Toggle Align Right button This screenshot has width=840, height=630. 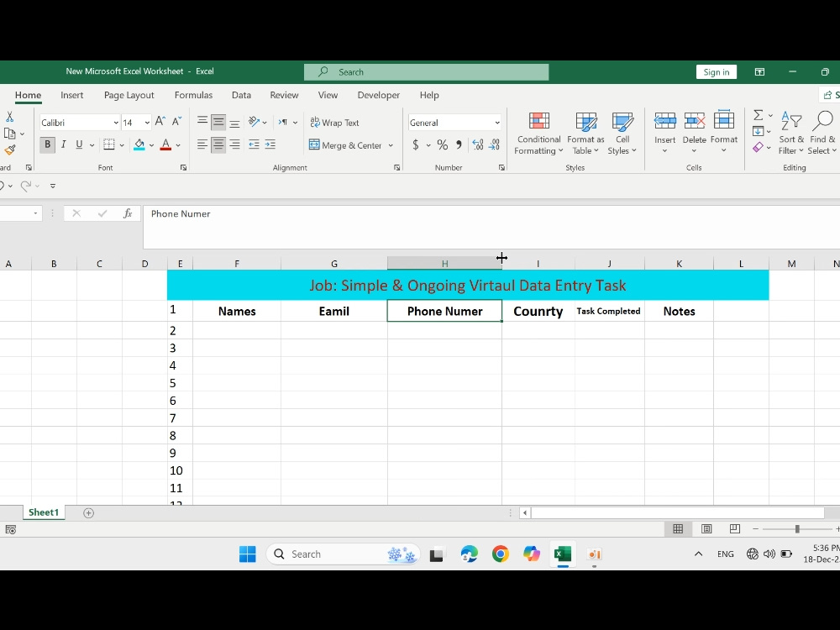[x=234, y=144]
